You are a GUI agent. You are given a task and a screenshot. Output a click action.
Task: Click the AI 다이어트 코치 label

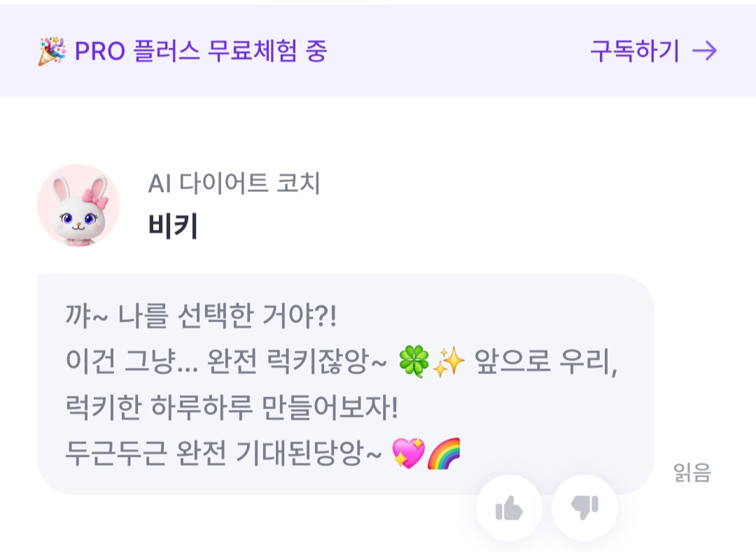234,184
